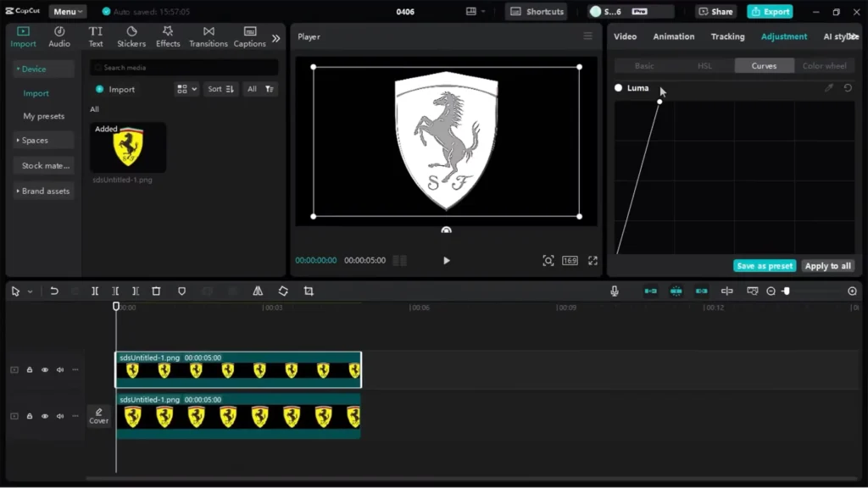The image size is (868, 488).
Task: Click the Share button
Action: click(715, 12)
